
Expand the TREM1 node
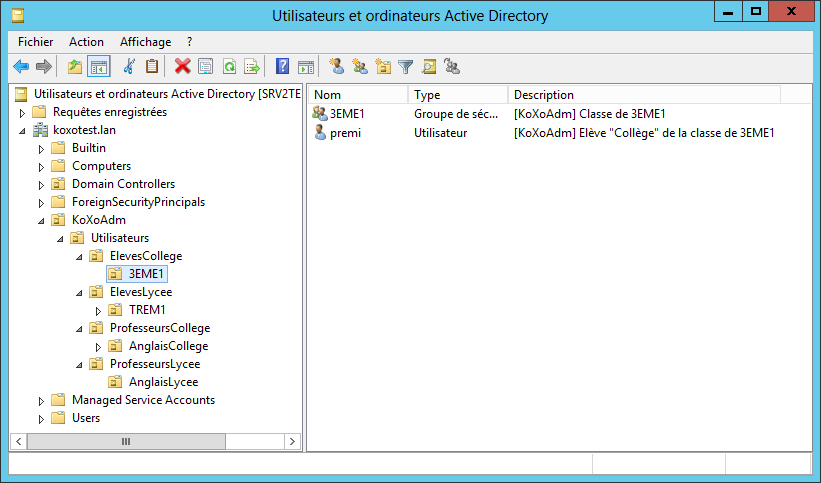point(98,311)
